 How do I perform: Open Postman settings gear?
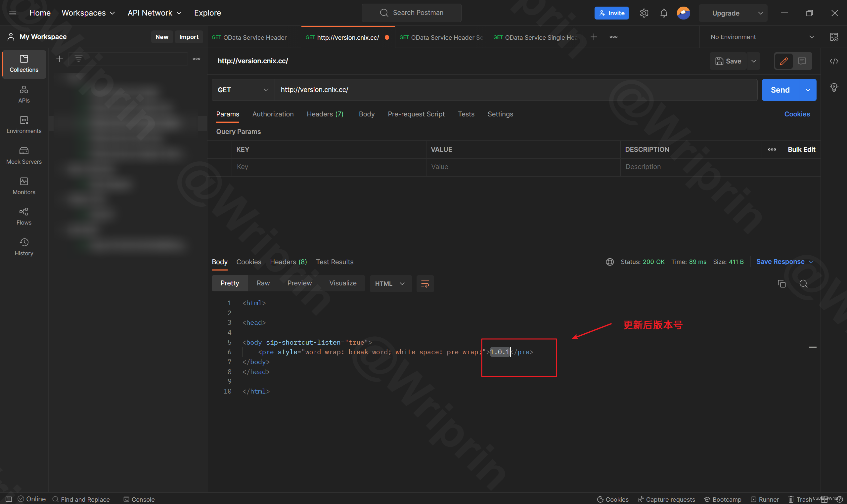(644, 13)
